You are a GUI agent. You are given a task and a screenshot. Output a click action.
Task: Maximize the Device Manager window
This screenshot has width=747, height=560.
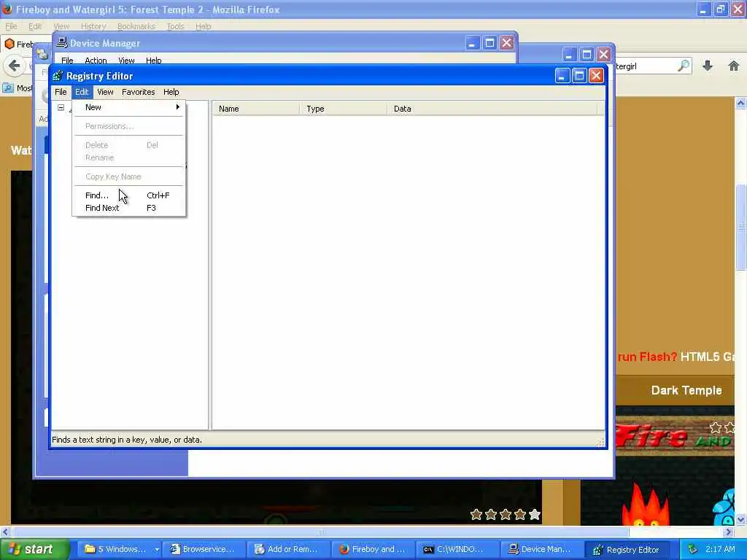pyautogui.click(x=489, y=43)
